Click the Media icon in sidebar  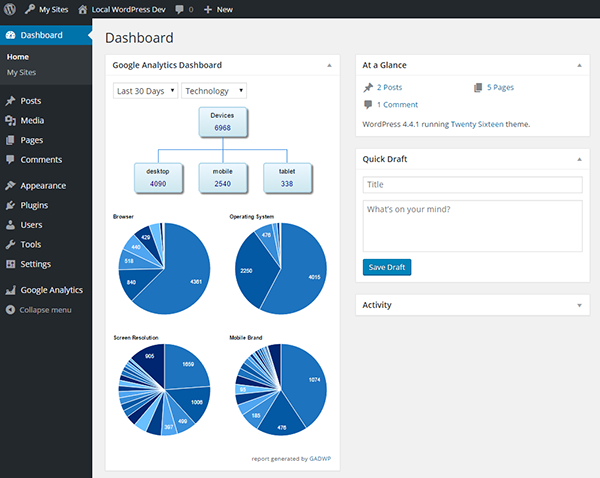[x=10, y=121]
